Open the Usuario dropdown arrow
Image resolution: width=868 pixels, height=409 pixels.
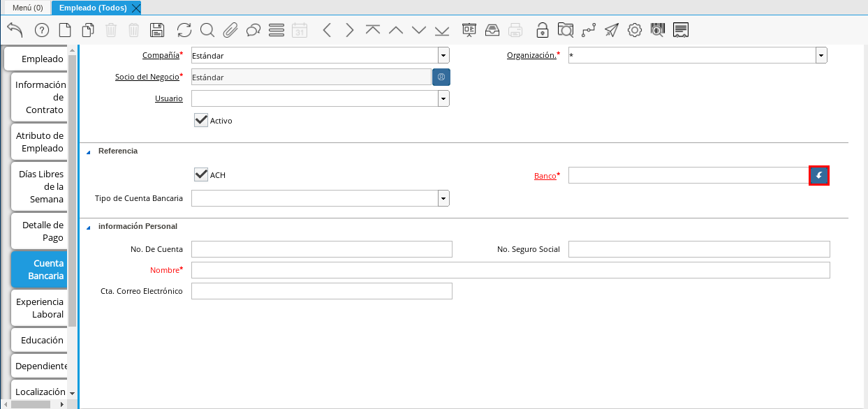click(443, 99)
